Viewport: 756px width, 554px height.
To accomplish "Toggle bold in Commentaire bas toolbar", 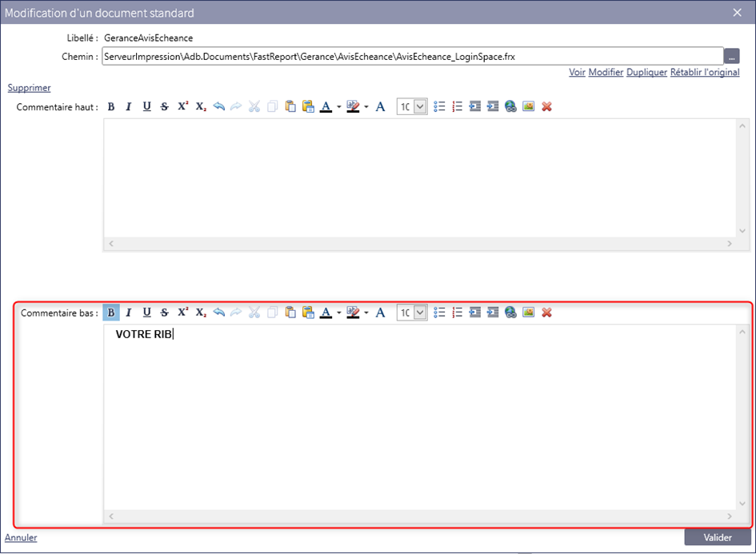I will click(x=111, y=313).
